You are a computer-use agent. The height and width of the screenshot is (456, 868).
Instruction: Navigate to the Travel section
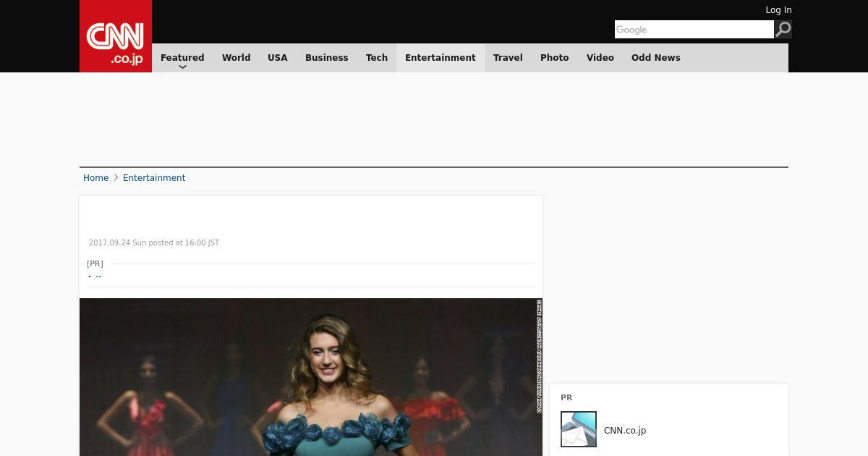point(508,58)
